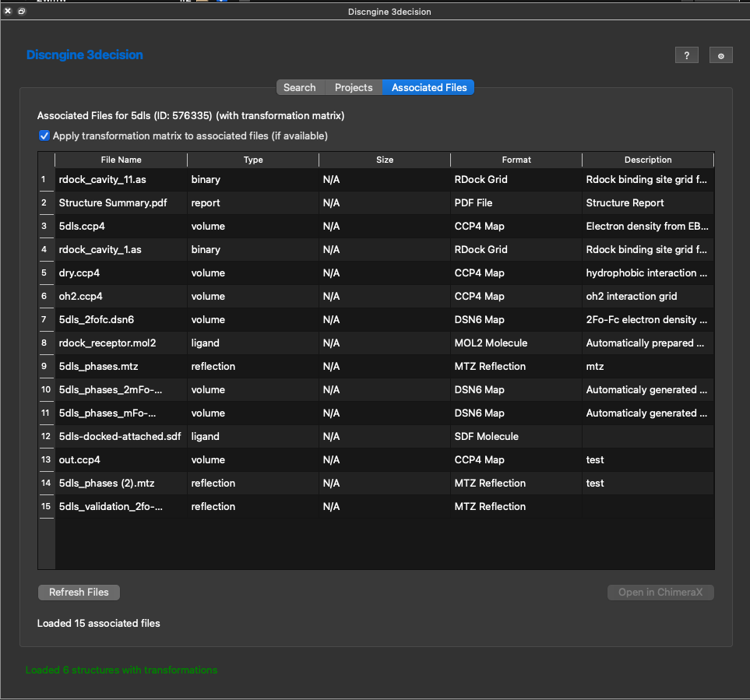Select file rdock_cavity_11.as
Image resolution: width=750 pixels, height=700 pixels.
121,179
